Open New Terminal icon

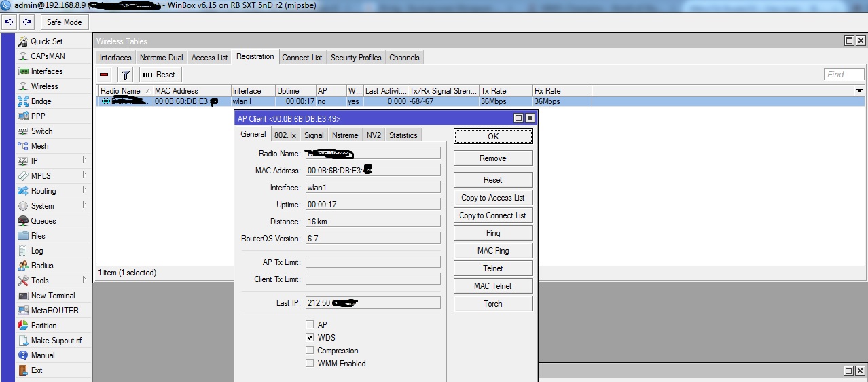click(x=24, y=296)
